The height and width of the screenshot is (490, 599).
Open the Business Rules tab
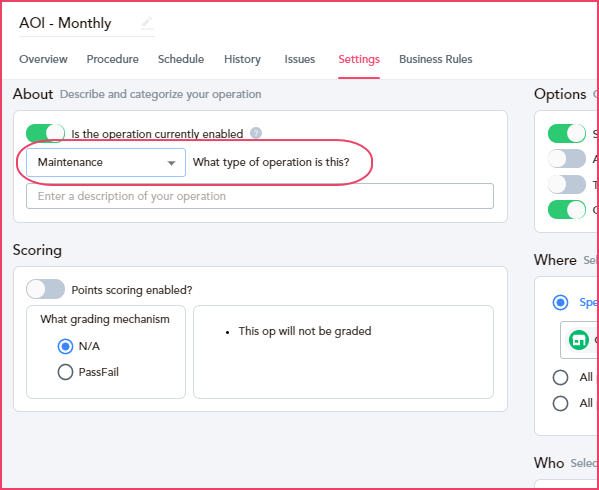(436, 59)
